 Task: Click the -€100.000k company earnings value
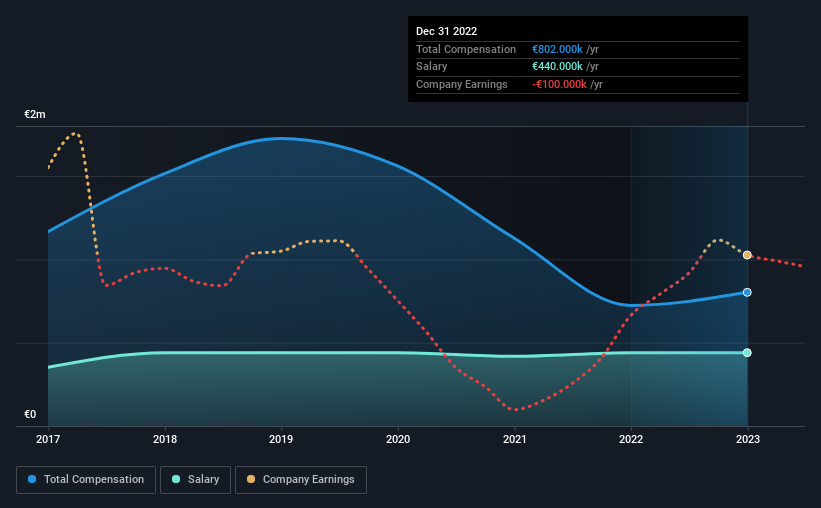pos(559,84)
